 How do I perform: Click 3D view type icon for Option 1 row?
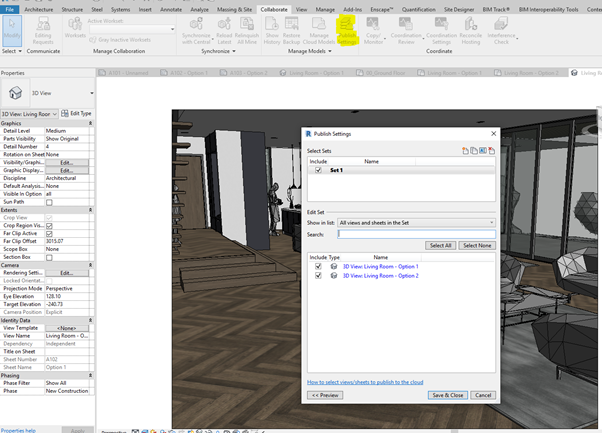334,266
